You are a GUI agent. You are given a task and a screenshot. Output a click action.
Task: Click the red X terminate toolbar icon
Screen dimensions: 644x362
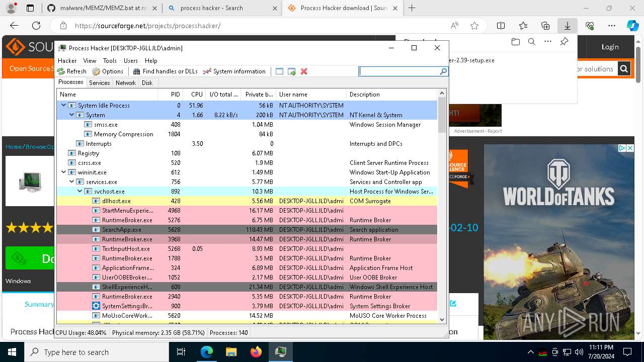coord(304,71)
